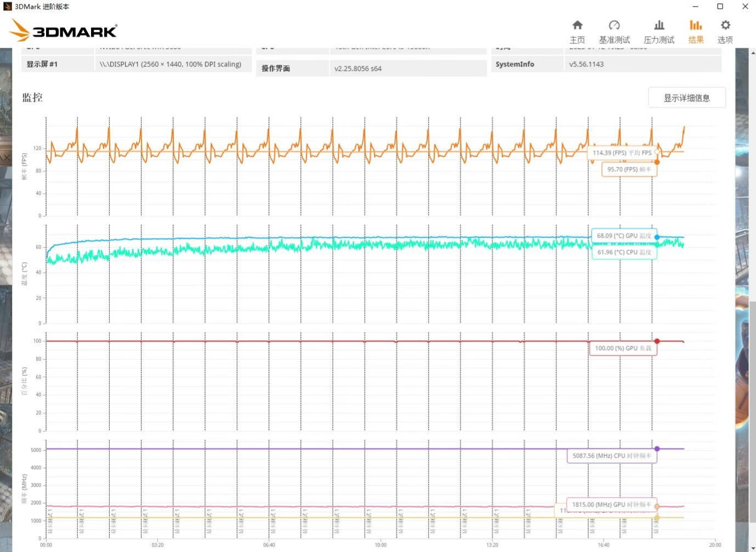Open options with the gear icon
Image resolution: width=756 pixels, height=552 pixels.
[x=725, y=25]
